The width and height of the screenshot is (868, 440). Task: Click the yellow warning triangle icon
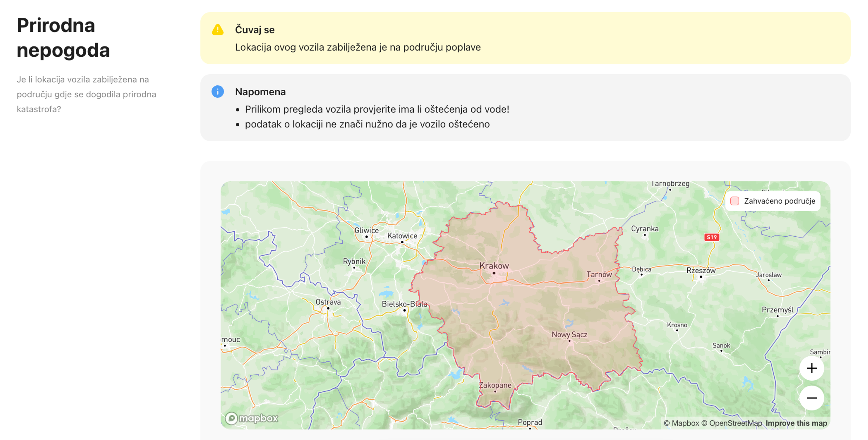[218, 30]
